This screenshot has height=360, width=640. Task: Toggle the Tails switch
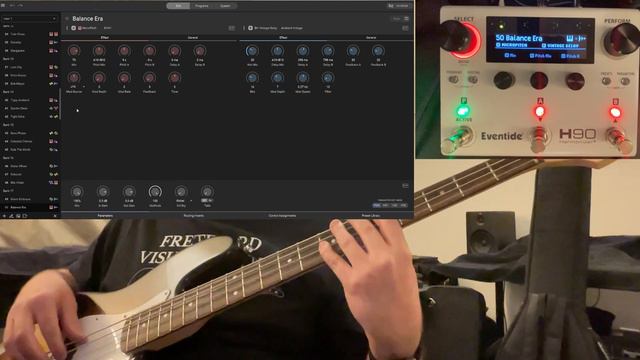207,200
